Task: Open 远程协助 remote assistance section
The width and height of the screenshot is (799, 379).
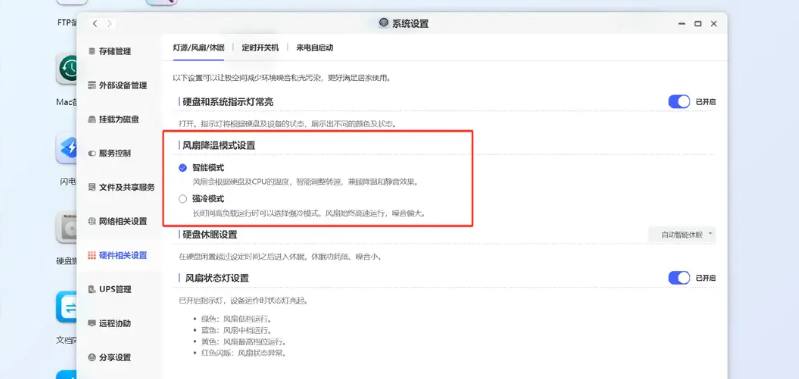Action: point(110,323)
